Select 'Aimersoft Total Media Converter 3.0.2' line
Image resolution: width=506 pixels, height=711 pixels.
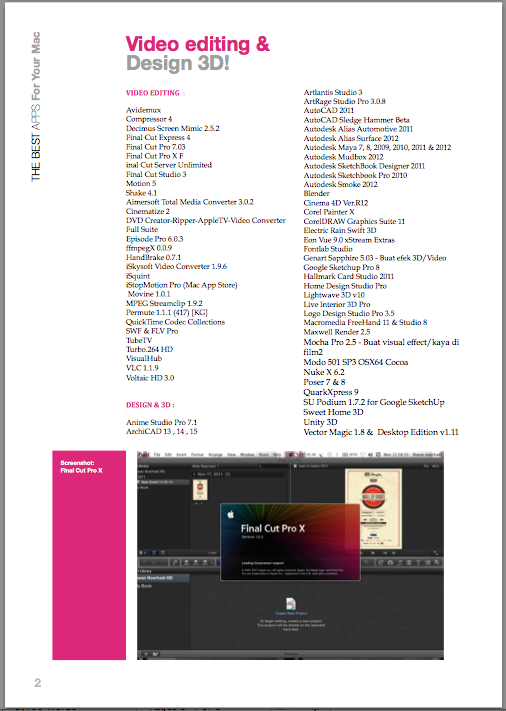[190, 202]
